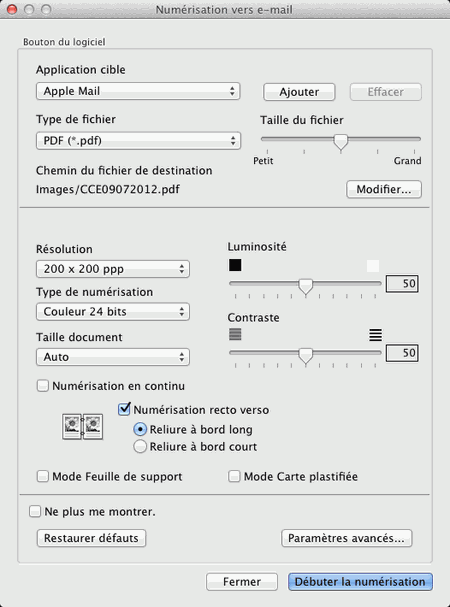Click the Luminosité value field showing 50
This screenshot has width=450, height=607.
coord(402,284)
